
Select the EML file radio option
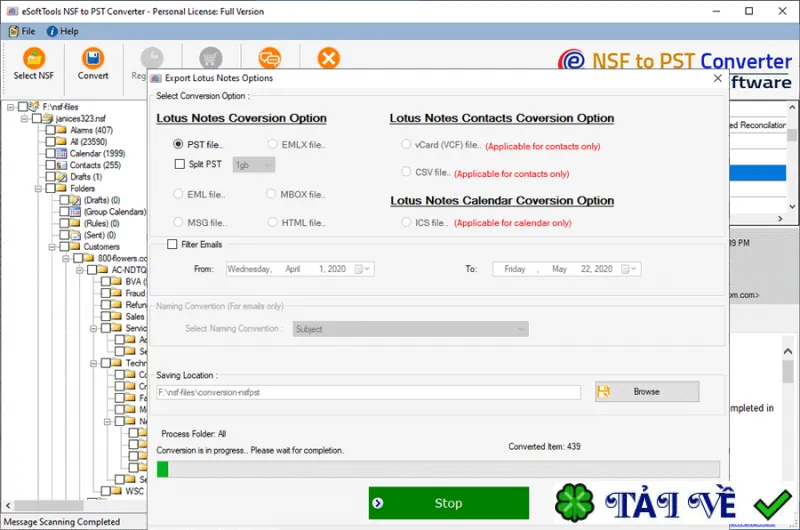point(178,194)
